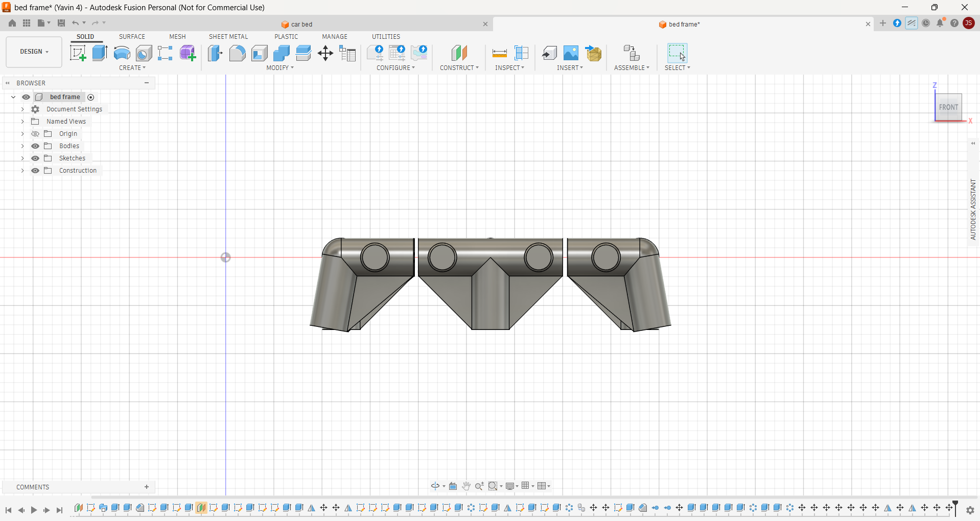Select the Combine tool
The image size is (980, 521).
(x=281, y=53)
